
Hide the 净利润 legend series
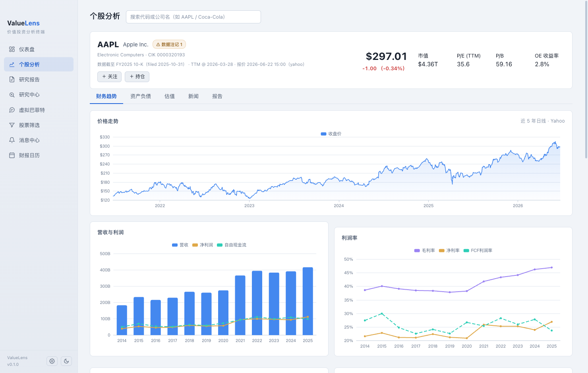coord(203,245)
